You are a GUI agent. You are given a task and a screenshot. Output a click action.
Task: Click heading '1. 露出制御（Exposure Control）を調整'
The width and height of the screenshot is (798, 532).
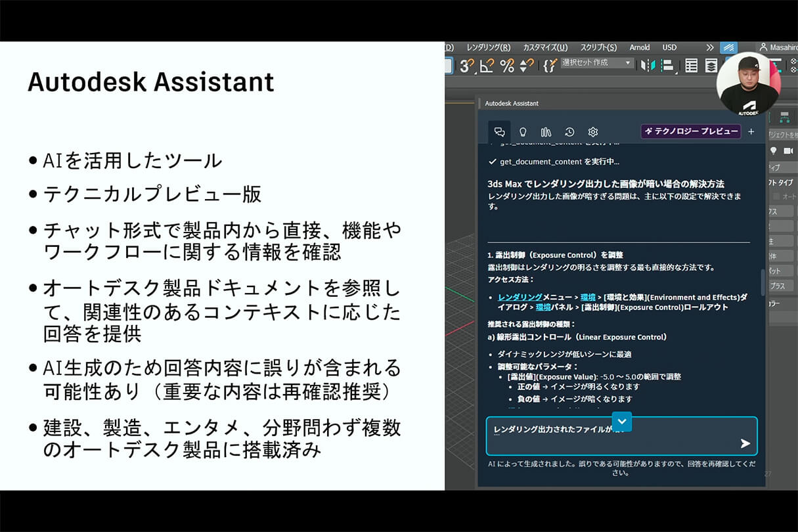click(x=555, y=255)
